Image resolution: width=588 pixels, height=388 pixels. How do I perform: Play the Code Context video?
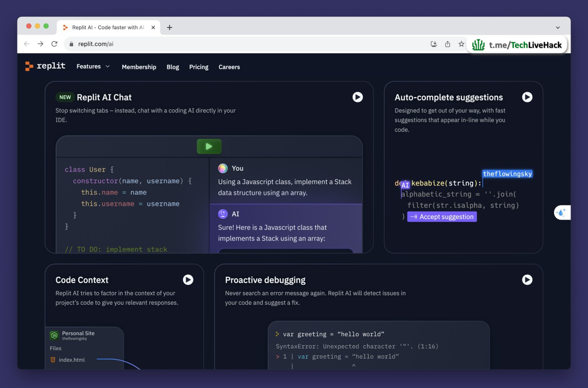coord(188,280)
